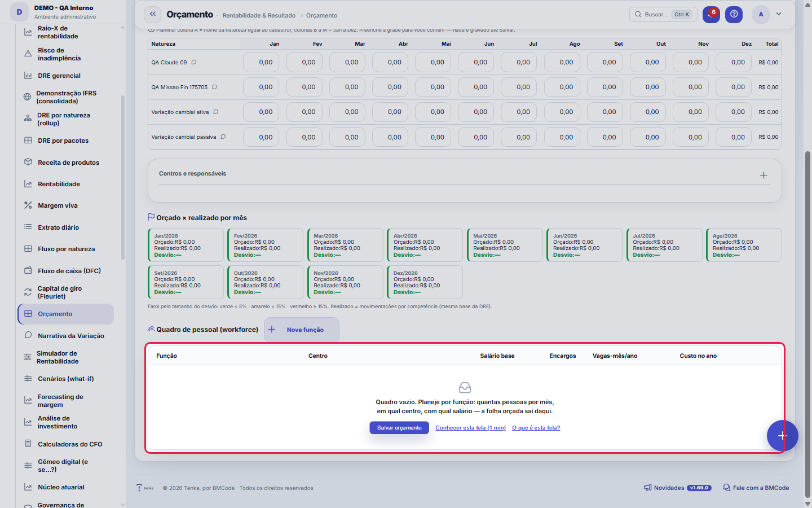Open comment icon beside QA Missao Fin 175705
812x508 pixels.
(x=215, y=87)
